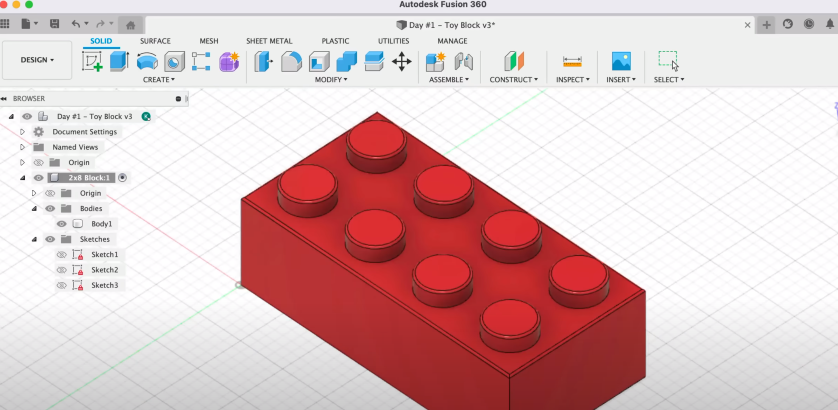Open the MODIFY dropdown menu

point(331,80)
